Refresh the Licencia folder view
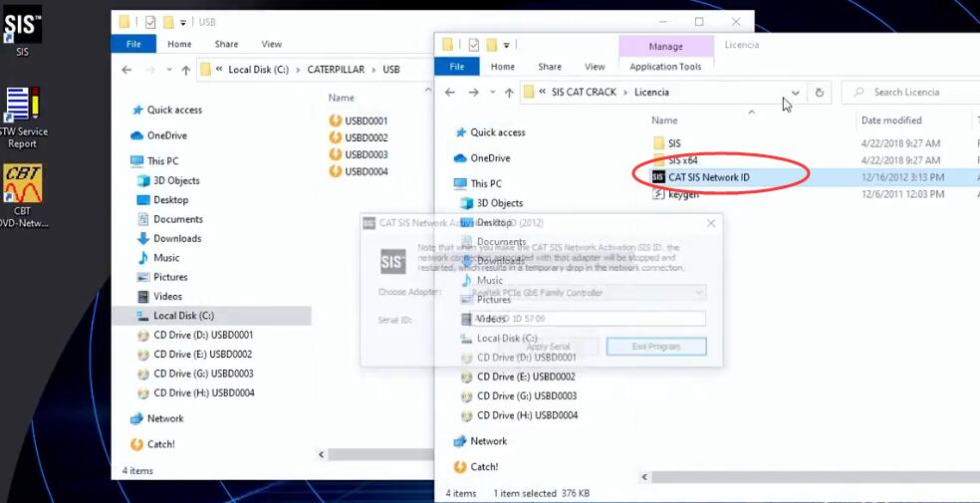Image resolution: width=980 pixels, height=503 pixels. pos(820,93)
